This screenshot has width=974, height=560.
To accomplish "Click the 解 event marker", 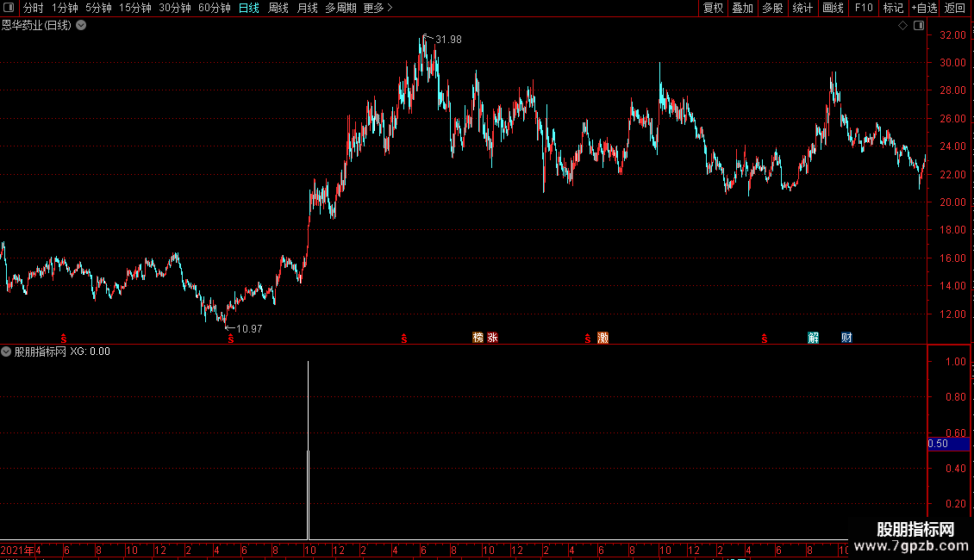I will [813, 338].
